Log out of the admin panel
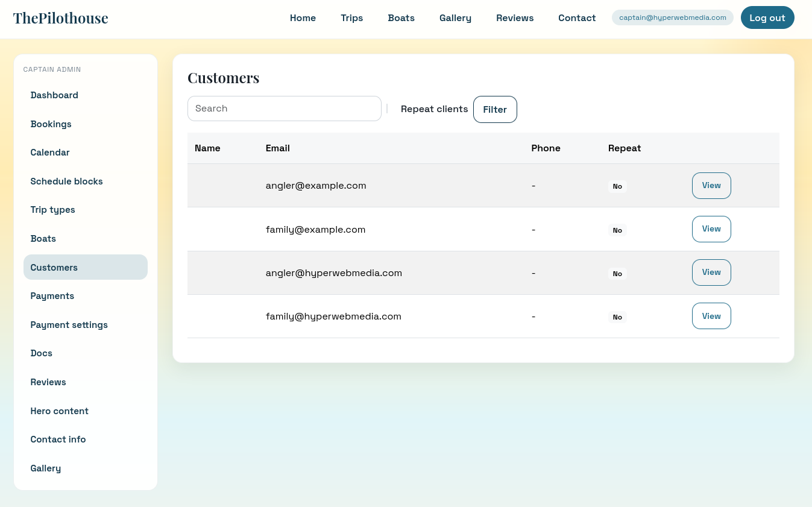The image size is (812, 507). click(x=767, y=17)
